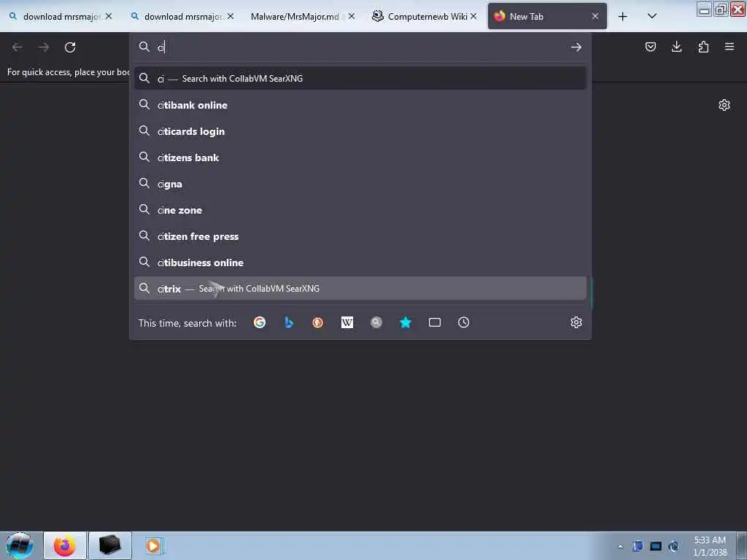
Task: Choose suggestion 'citibank online'
Action: point(360,105)
